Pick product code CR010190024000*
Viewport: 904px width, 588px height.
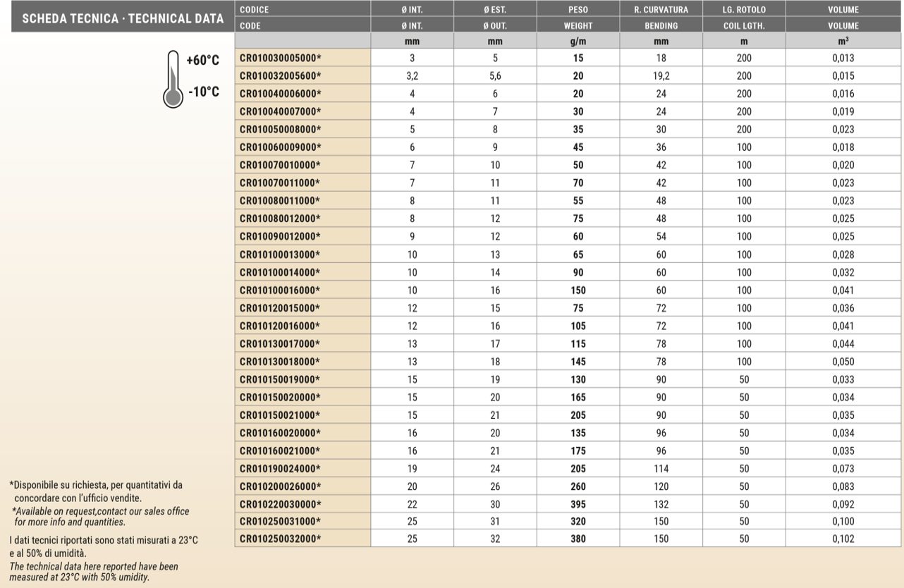pyautogui.click(x=280, y=468)
